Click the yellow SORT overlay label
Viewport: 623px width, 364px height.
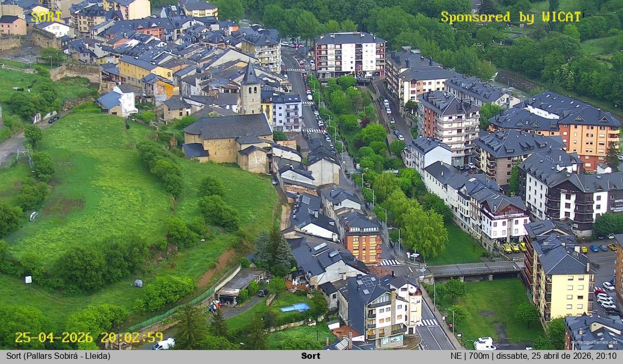[x=46, y=17]
